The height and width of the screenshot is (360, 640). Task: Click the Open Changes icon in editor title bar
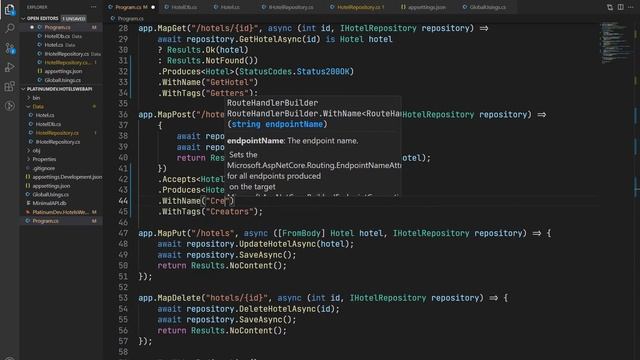pos(610,7)
